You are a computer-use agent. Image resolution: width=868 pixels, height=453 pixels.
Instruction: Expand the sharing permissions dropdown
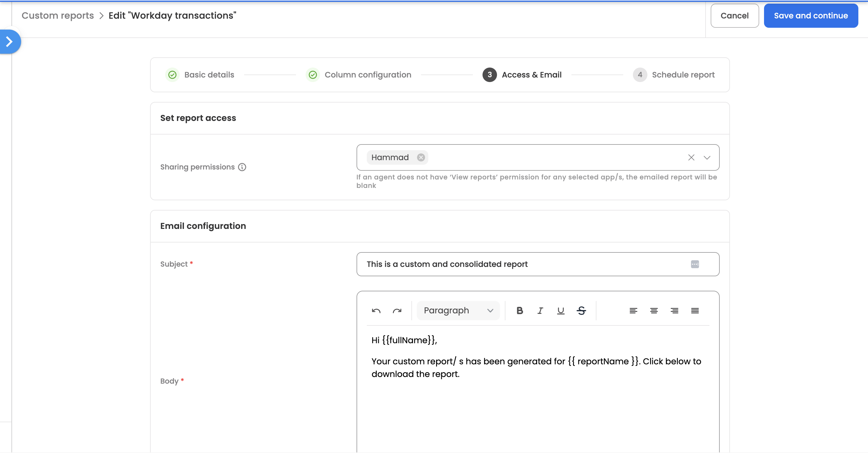(707, 157)
